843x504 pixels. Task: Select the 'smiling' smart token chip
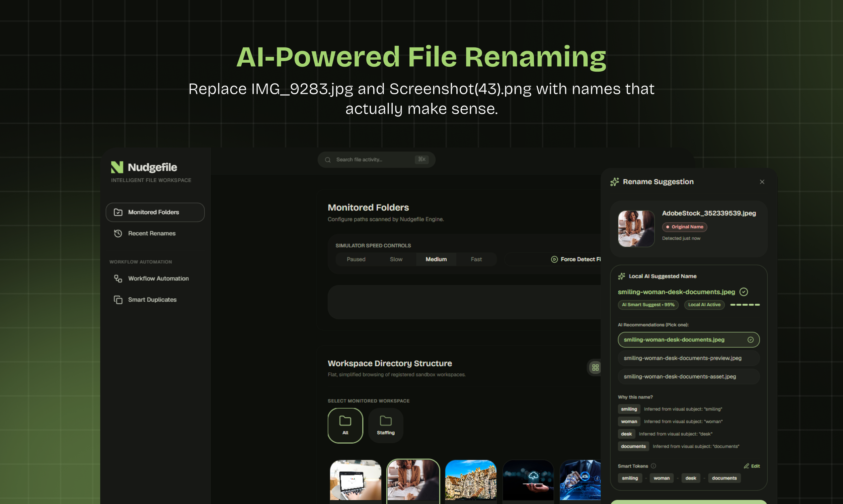click(x=630, y=478)
